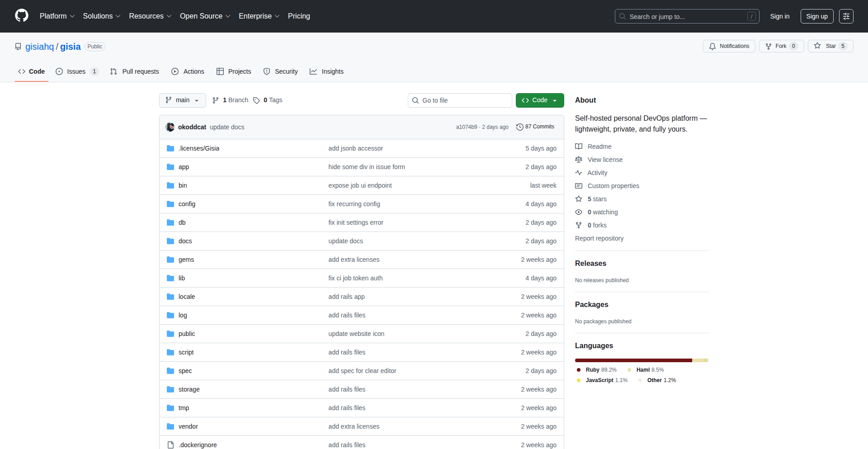This screenshot has height=449, width=868.
Task: Click the watch notifications bell icon
Action: (x=712, y=46)
